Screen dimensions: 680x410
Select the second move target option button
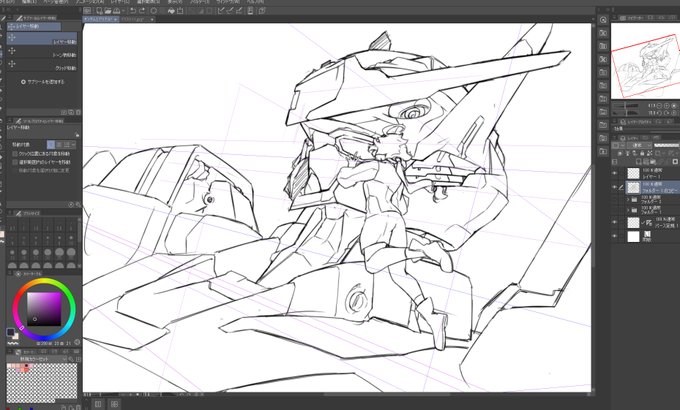(x=59, y=144)
